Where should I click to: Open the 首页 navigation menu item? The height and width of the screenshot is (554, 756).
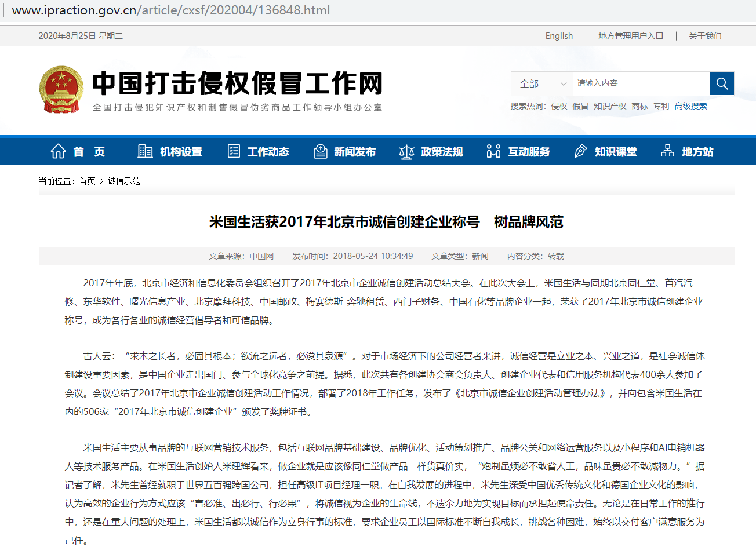tap(89, 152)
